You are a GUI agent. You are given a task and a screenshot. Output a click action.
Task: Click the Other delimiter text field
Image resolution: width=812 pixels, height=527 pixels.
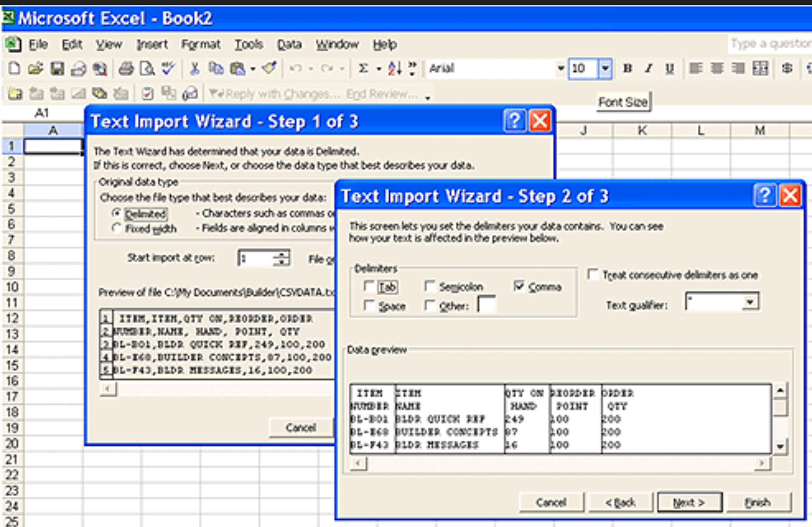(486, 305)
